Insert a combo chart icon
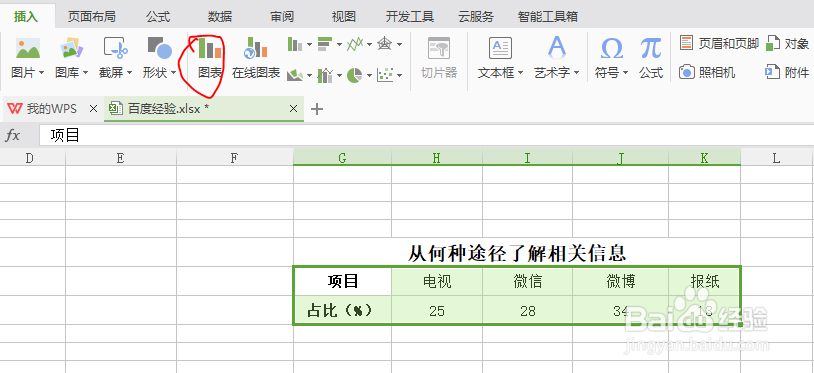 coord(325,75)
